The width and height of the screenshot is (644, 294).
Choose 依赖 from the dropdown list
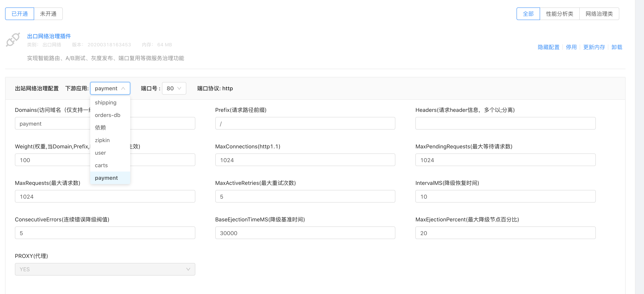110,128
